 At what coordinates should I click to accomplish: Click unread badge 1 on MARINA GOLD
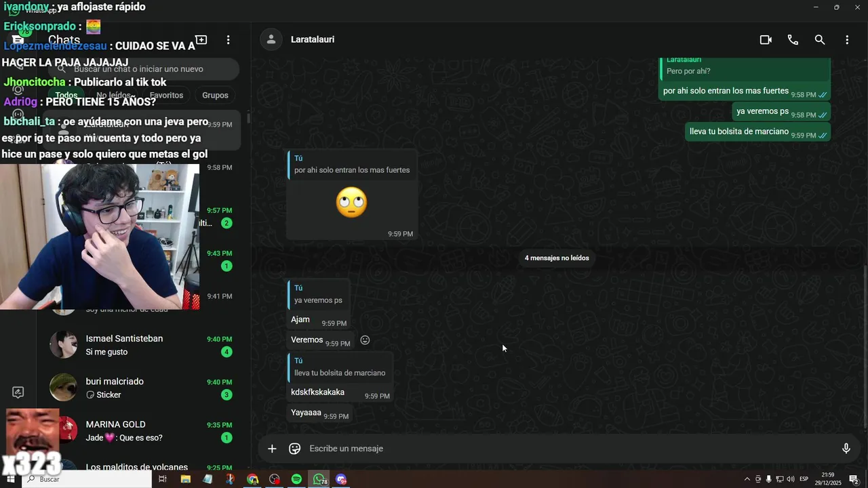(x=226, y=438)
